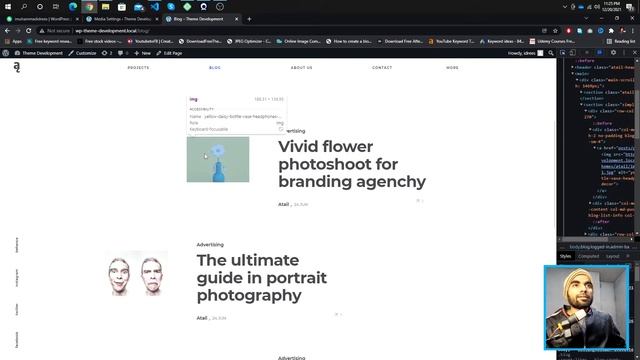Open the Reading list
640x360 pixels.
click(621, 41)
